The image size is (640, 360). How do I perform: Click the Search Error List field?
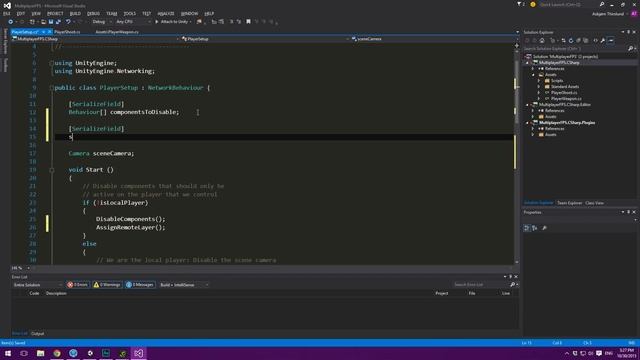coord(480,284)
